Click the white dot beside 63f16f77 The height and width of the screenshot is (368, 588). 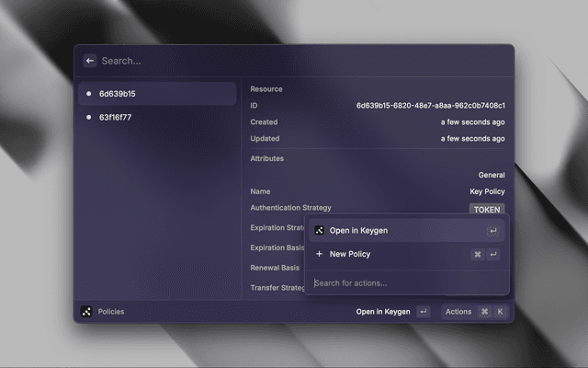tap(88, 118)
